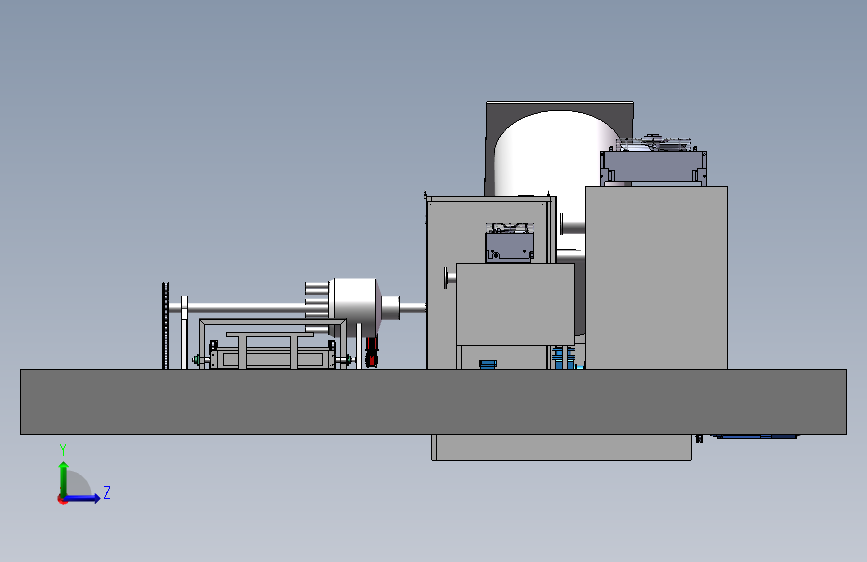Select the red component beside the white drum

pyautogui.click(x=371, y=352)
